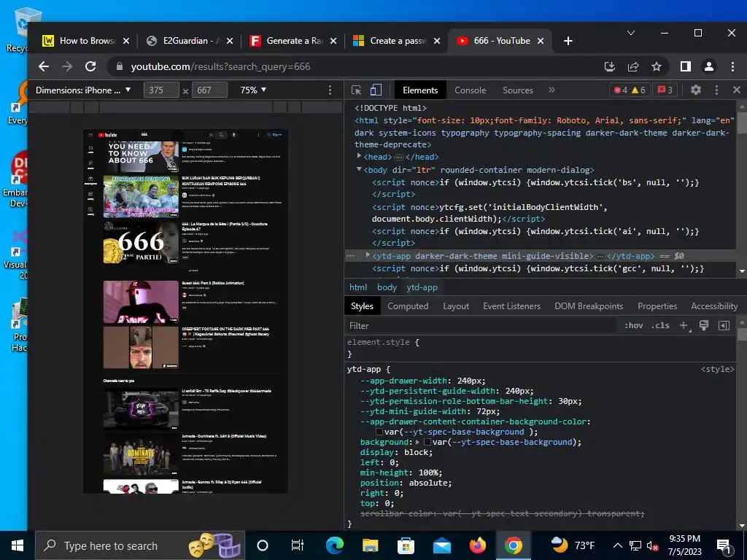Open the Accessibility pane tab

coord(714,306)
